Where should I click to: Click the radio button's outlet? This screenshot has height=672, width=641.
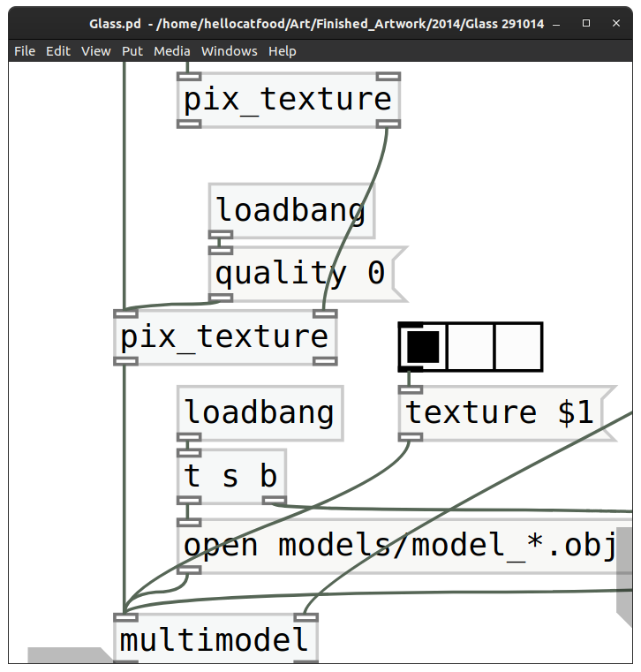tap(411, 369)
